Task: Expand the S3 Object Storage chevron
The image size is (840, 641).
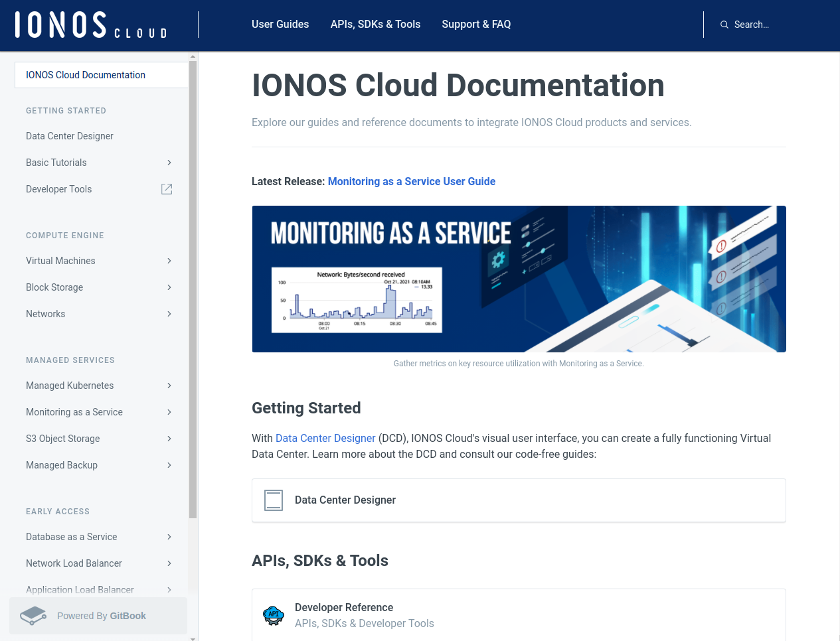Action: [x=169, y=439]
